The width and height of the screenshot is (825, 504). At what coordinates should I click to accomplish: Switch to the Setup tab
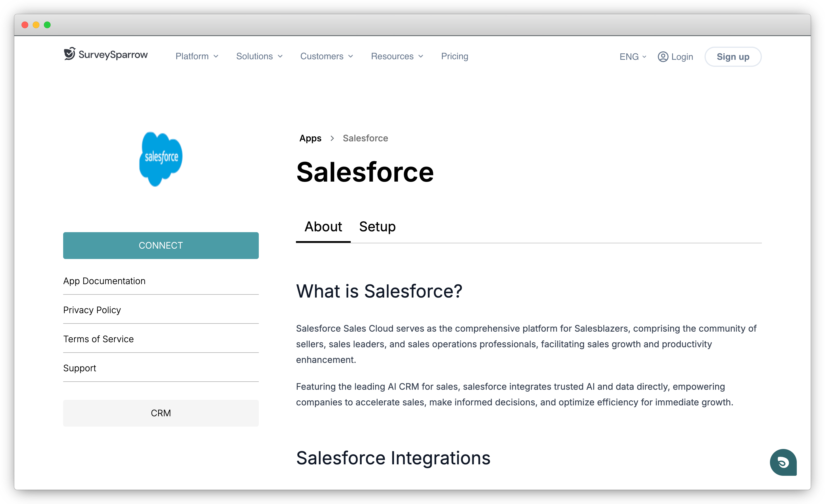[x=377, y=227]
